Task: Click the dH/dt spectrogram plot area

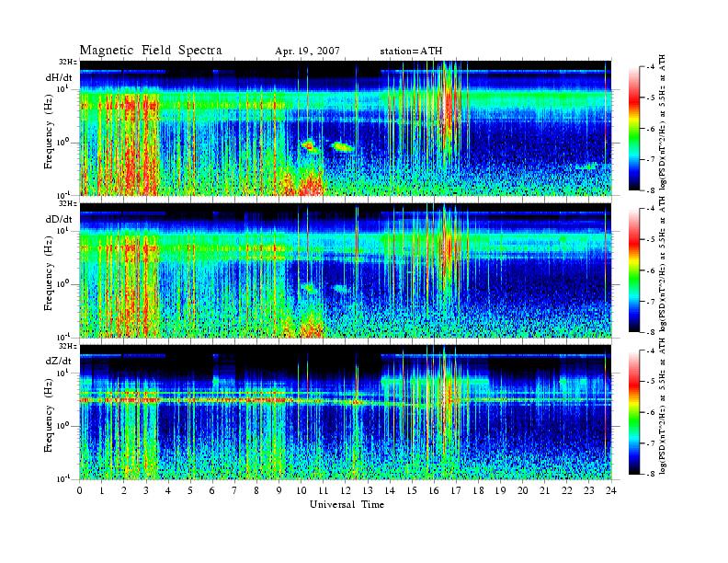Action: (346, 128)
